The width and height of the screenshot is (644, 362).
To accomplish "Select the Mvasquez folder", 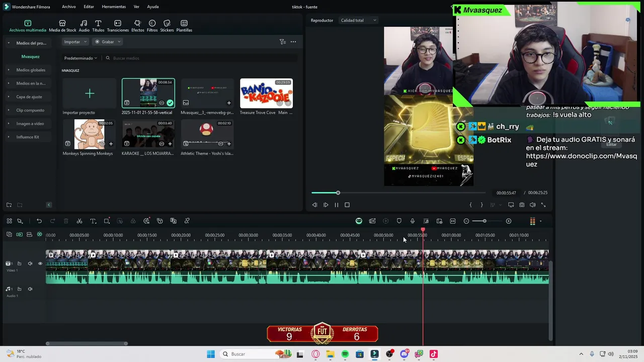I will point(30,56).
